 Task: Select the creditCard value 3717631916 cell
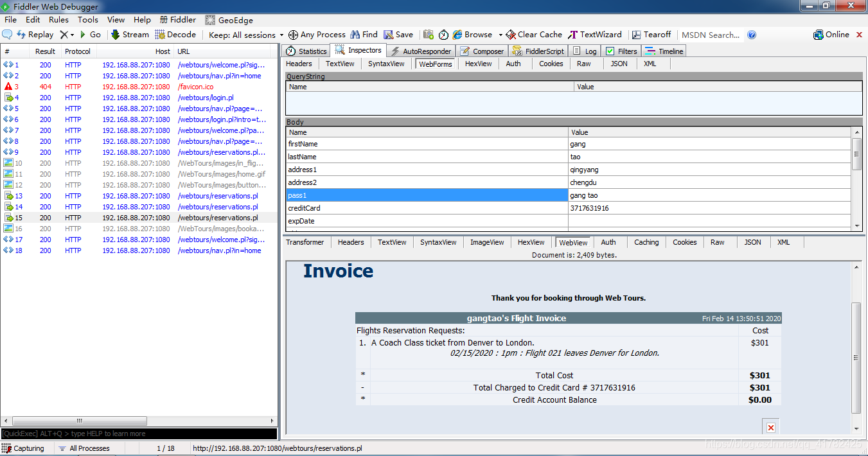click(x=709, y=208)
